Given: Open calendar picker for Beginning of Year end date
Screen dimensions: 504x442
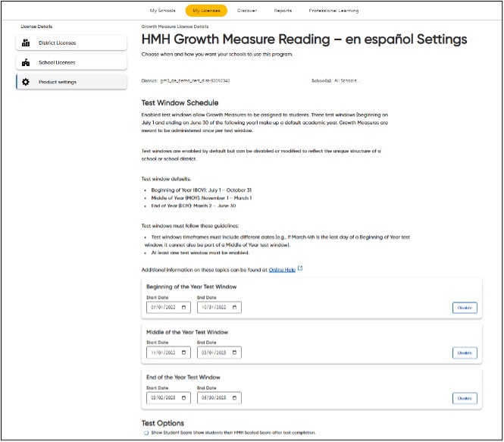Looking at the screenshot, I should 234,307.
